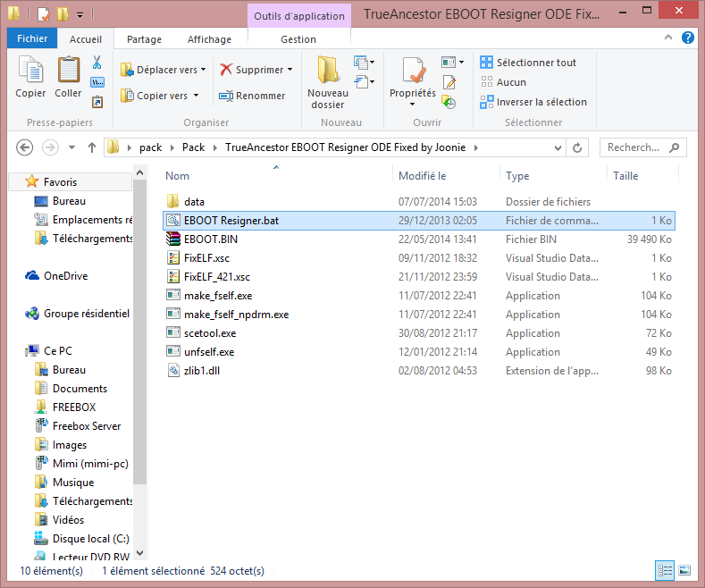Open the Fichier menu
Screen dimensions: 705x588
(x=32, y=38)
